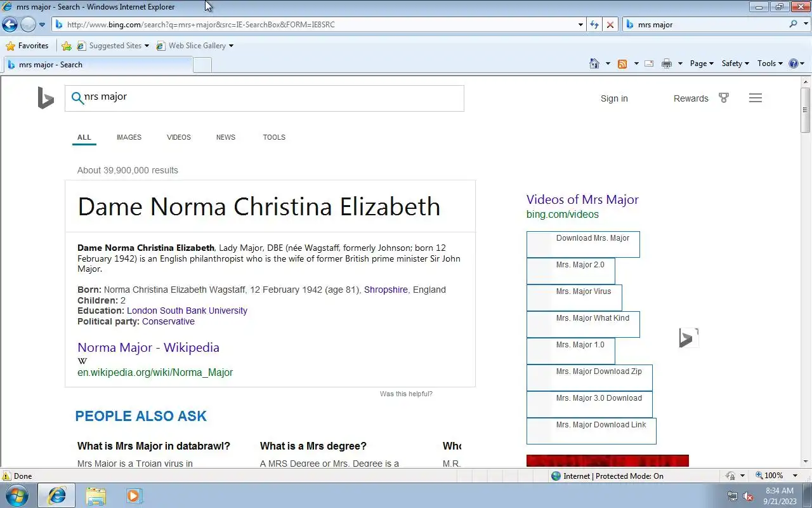Open the Tools menu
Image resolution: width=812 pixels, height=508 pixels.
(770, 63)
